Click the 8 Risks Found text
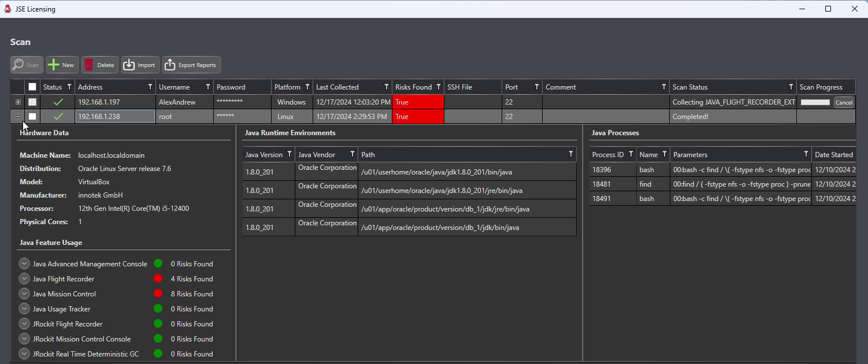The width and height of the screenshot is (868, 364). [192, 294]
